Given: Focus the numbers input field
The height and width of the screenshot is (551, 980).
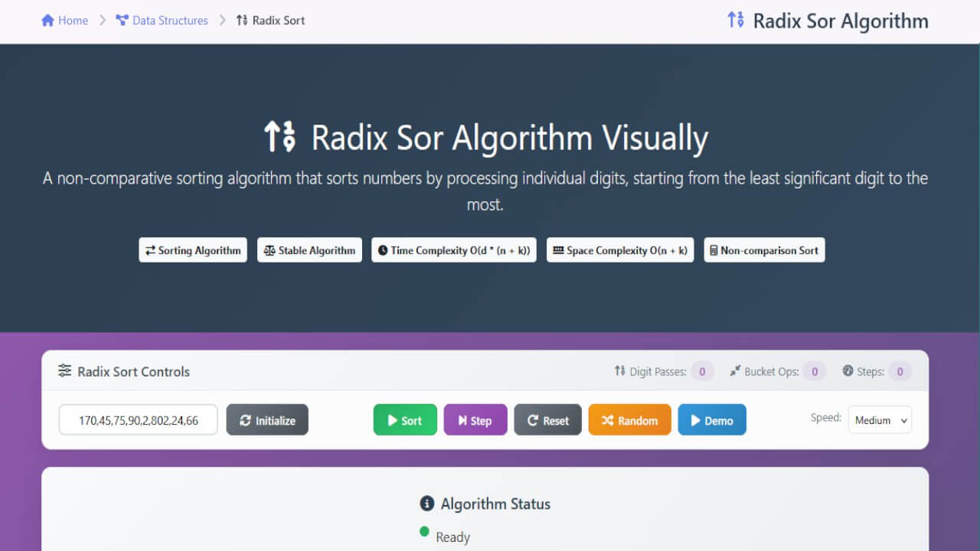Looking at the screenshot, I should tap(139, 420).
